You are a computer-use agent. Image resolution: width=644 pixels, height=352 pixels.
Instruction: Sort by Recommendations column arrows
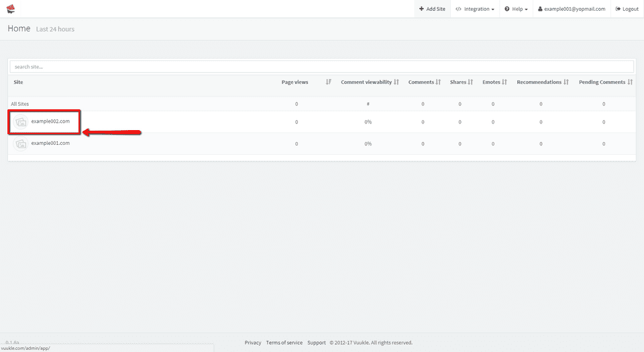[x=566, y=82]
